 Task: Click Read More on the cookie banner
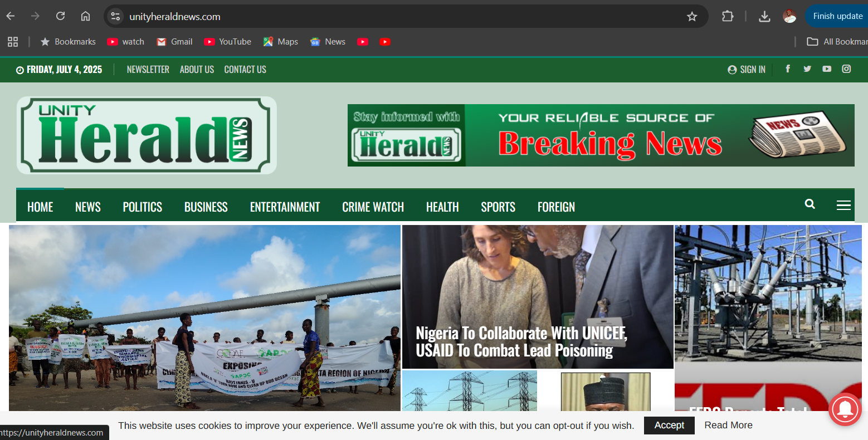coord(728,425)
